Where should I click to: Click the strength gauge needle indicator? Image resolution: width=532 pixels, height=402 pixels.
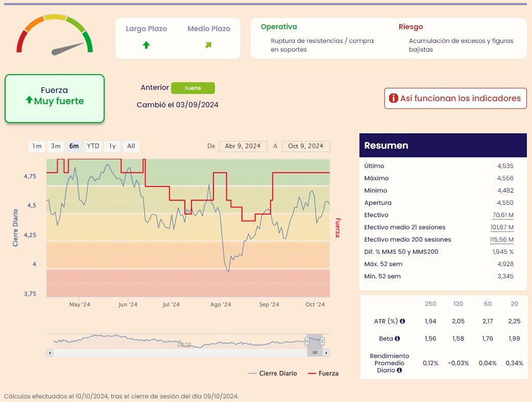[x=67, y=49]
